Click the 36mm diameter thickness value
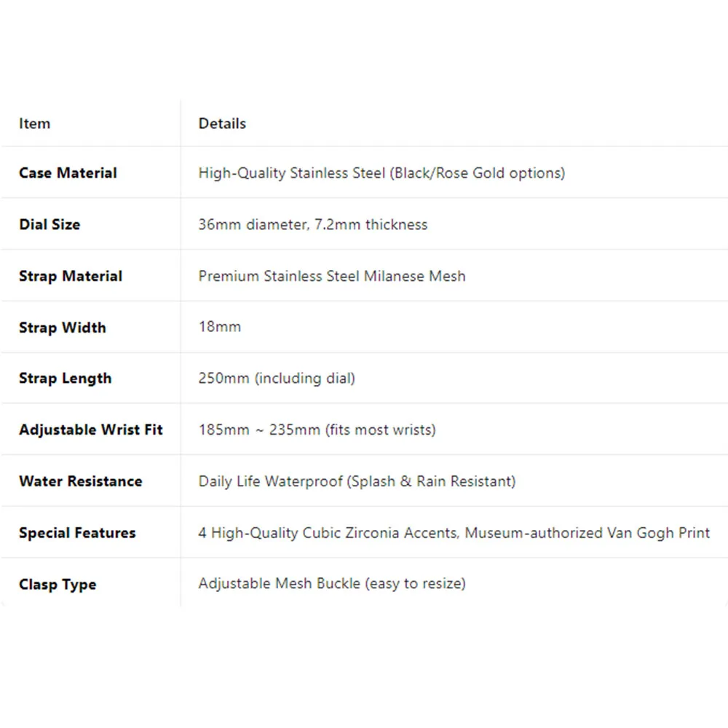Screen dimensions: 728x728 313,225
